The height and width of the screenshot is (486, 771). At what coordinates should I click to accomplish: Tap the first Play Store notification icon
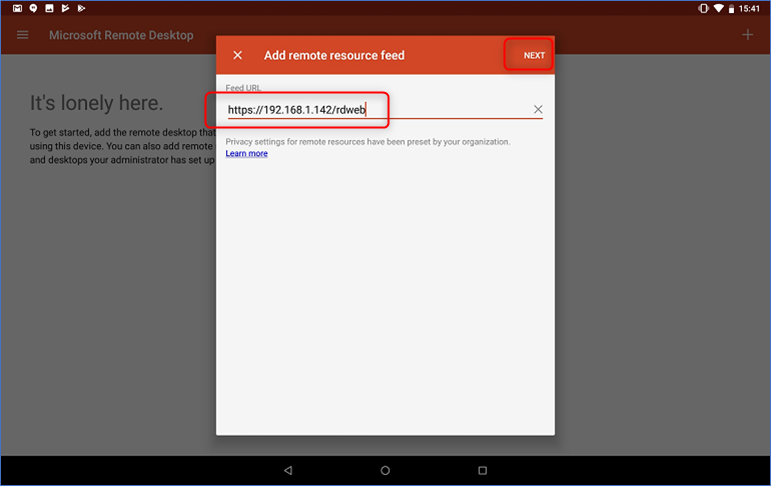[x=65, y=8]
